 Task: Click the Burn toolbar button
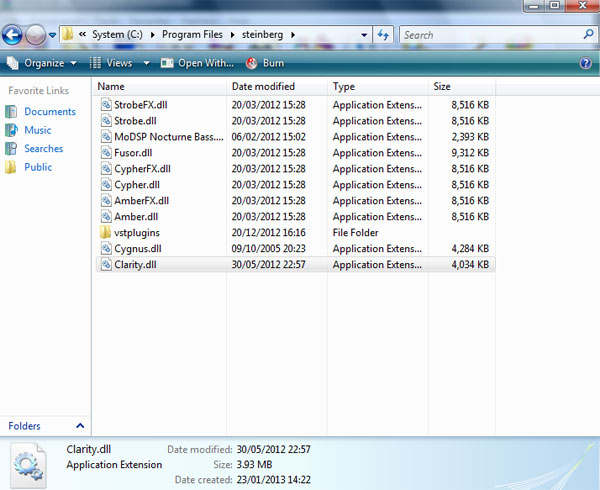click(x=265, y=63)
